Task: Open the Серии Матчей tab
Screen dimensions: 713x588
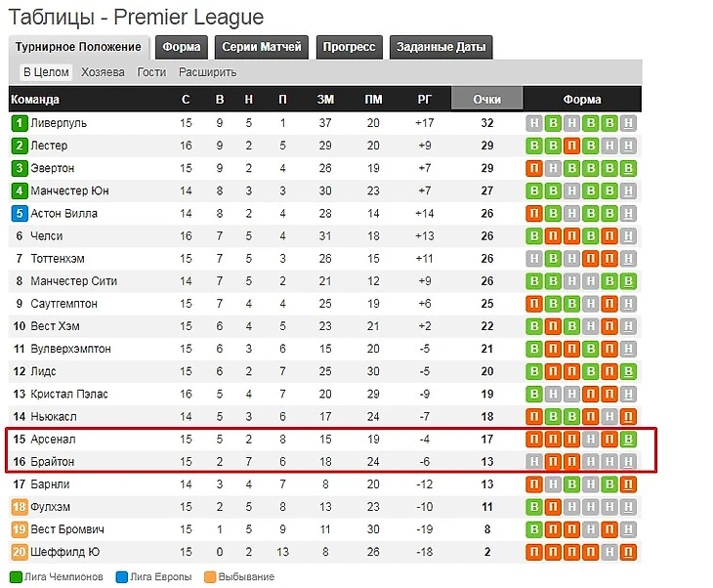Action: [261, 47]
